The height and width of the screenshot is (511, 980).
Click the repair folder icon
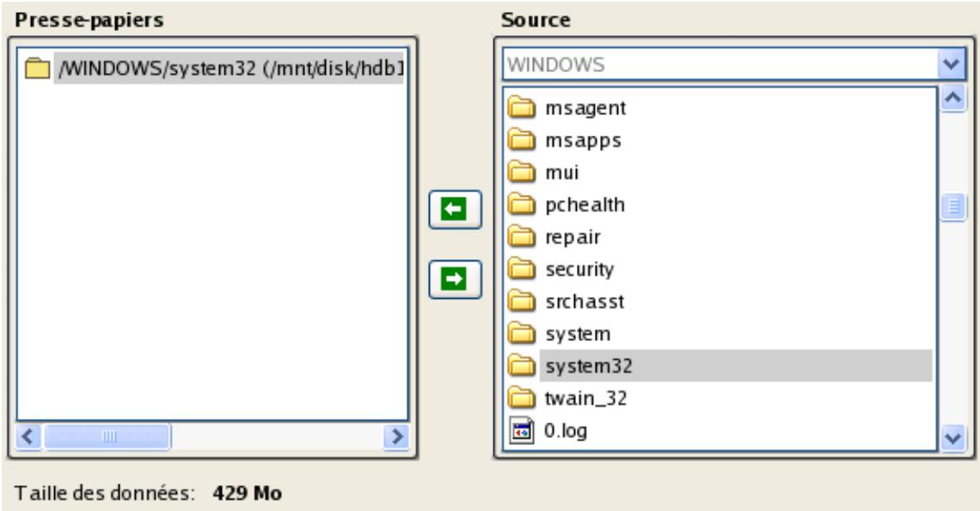(x=521, y=237)
